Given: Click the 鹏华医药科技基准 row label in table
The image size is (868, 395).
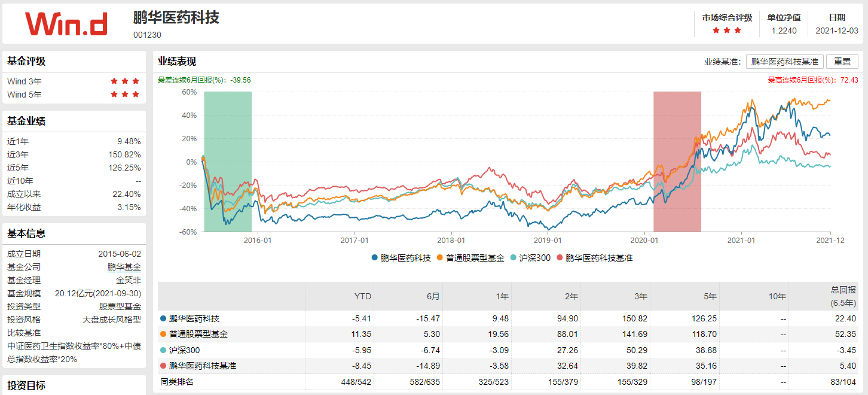Looking at the screenshot, I should [203, 365].
